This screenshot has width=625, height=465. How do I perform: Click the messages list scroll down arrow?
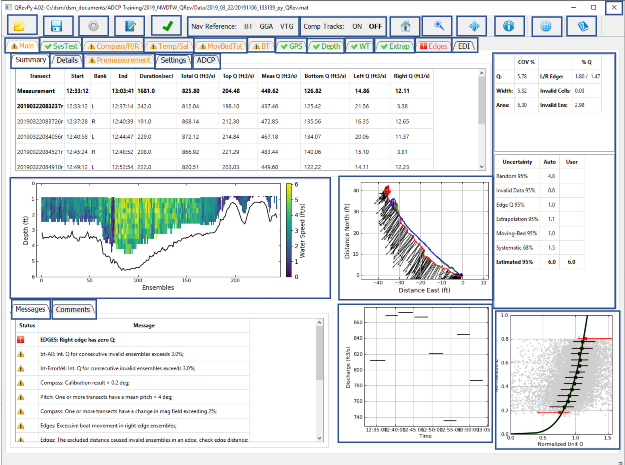point(319,438)
